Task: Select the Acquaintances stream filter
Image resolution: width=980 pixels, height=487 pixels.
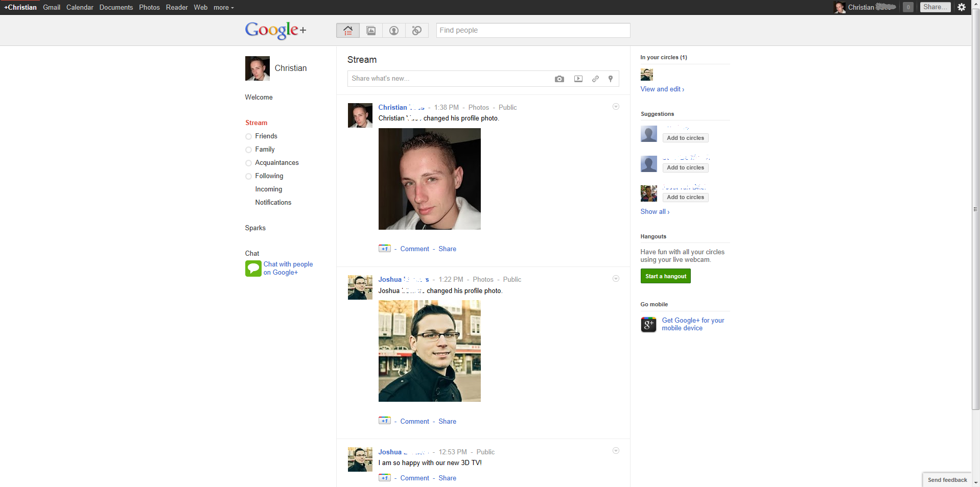Action: pyautogui.click(x=276, y=163)
